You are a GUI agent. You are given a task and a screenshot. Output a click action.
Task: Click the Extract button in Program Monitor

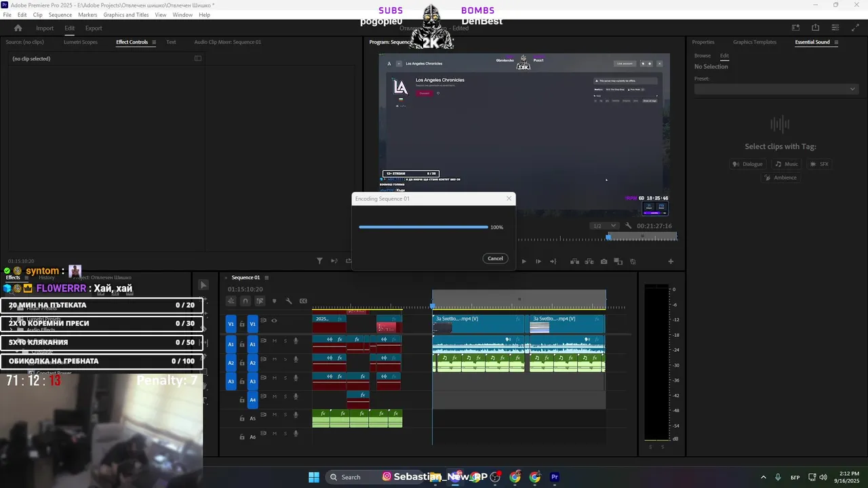[x=589, y=262]
